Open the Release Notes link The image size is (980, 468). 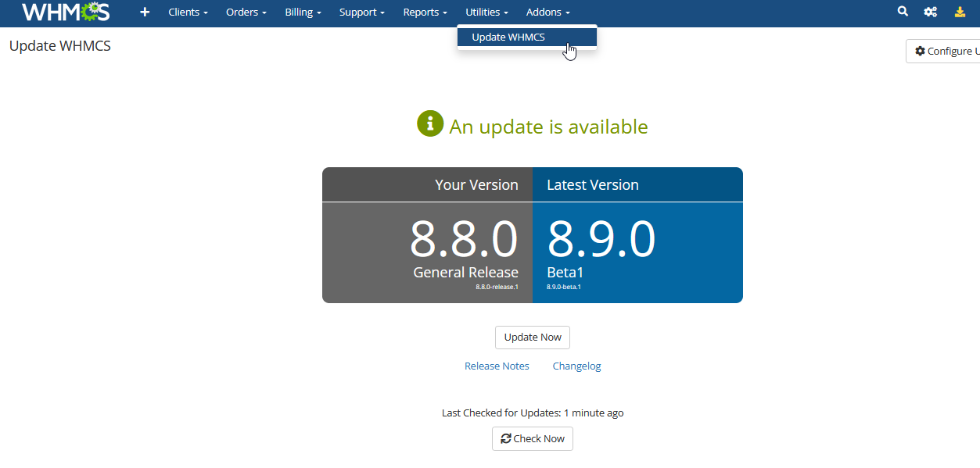coord(497,366)
